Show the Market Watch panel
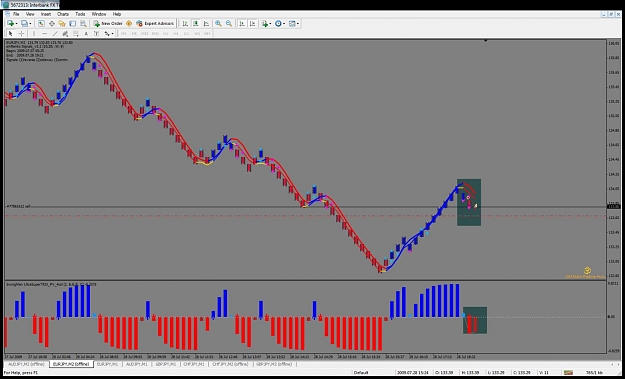The image size is (625, 379). coord(41,24)
